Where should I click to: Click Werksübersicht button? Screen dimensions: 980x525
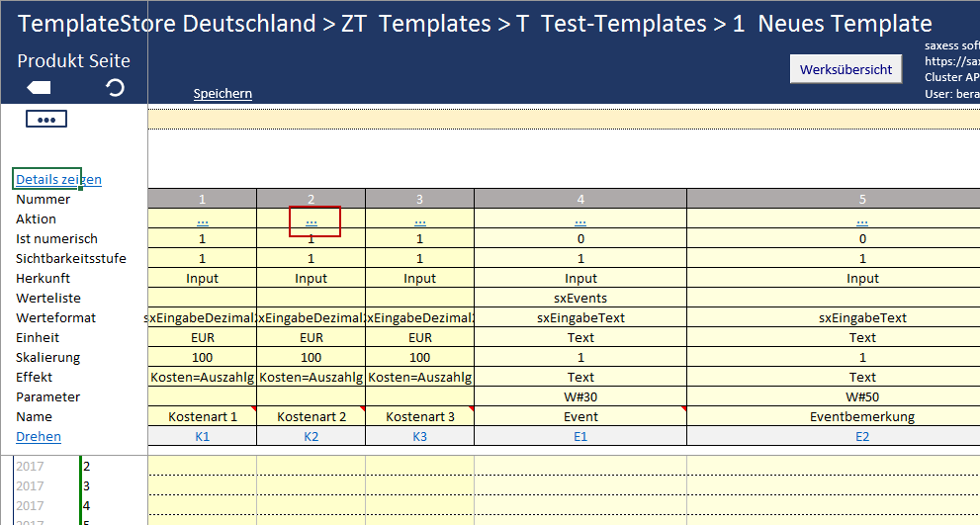click(846, 69)
